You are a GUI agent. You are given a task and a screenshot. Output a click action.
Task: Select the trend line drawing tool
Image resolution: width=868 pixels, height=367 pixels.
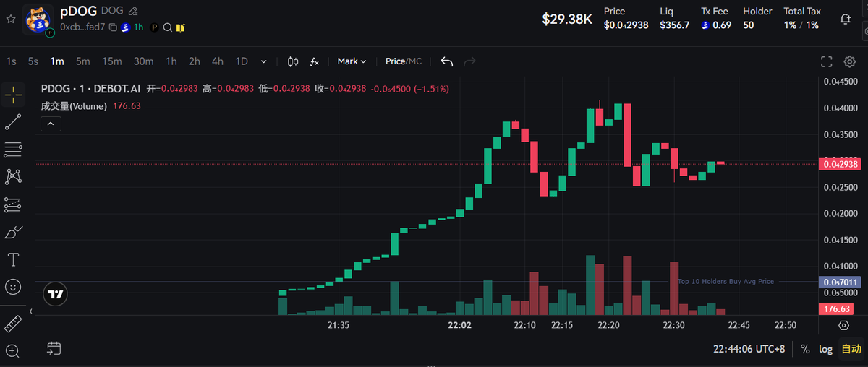pyautogui.click(x=13, y=123)
